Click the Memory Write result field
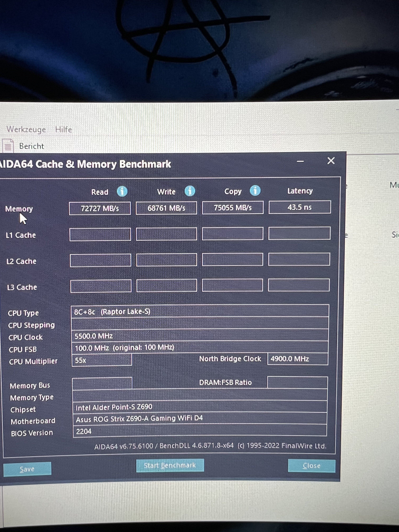Viewport: 399px width, 532px height. [166, 208]
